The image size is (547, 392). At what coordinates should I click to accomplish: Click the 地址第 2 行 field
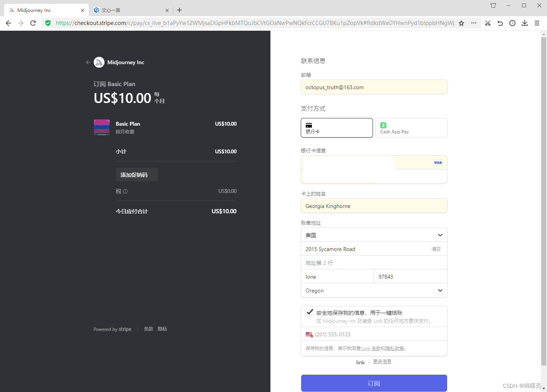pyautogui.click(x=374, y=262)
